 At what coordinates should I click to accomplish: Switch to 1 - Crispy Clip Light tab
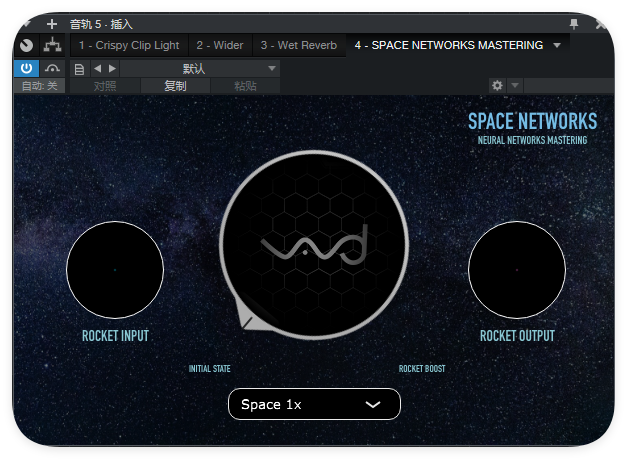click(x=129, y=45)
